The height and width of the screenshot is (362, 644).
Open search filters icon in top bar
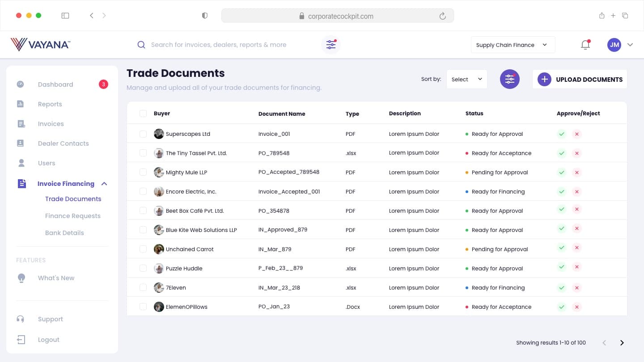tap(331, 45)
